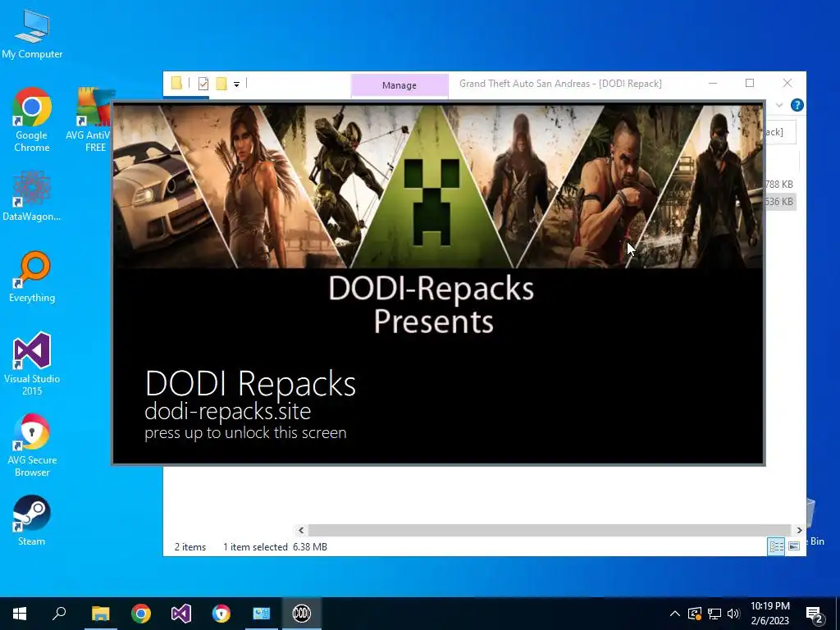Click the horizontal scrollbar right arrow
Viewport: 840px width, 630px height.
(x=799, y=531)
